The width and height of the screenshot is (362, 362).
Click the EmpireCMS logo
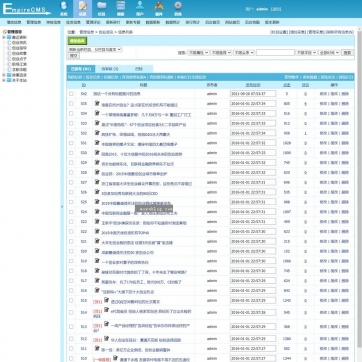click(27, 9)
